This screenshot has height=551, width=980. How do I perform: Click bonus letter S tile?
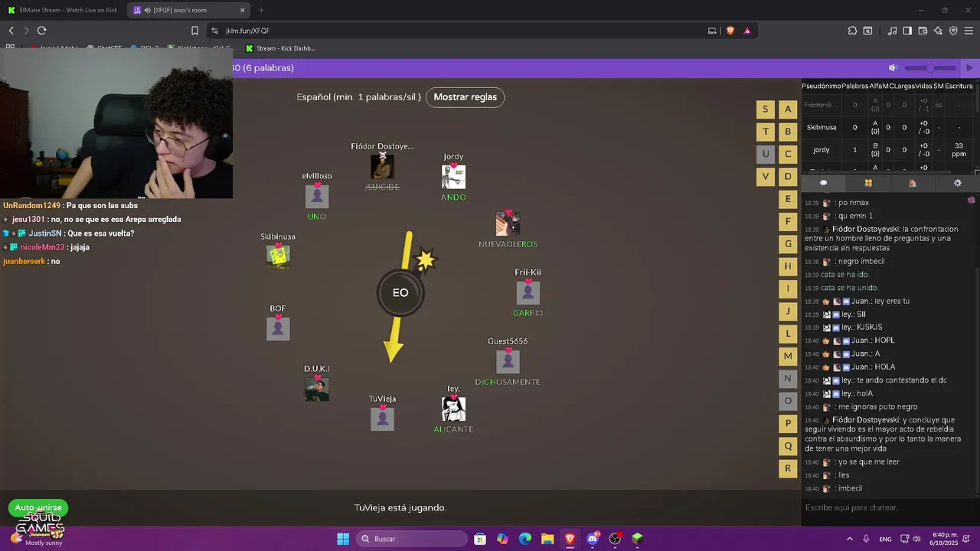[765, 109]
